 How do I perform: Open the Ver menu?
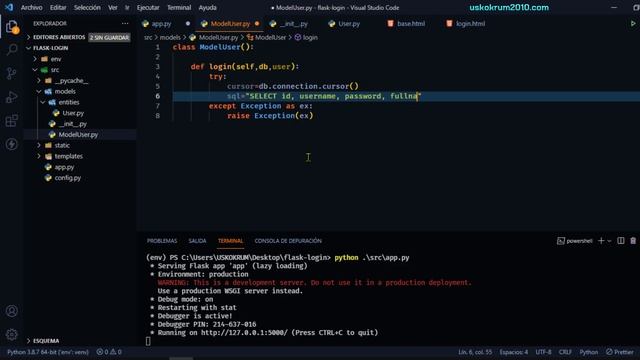(x=113, y=7)
